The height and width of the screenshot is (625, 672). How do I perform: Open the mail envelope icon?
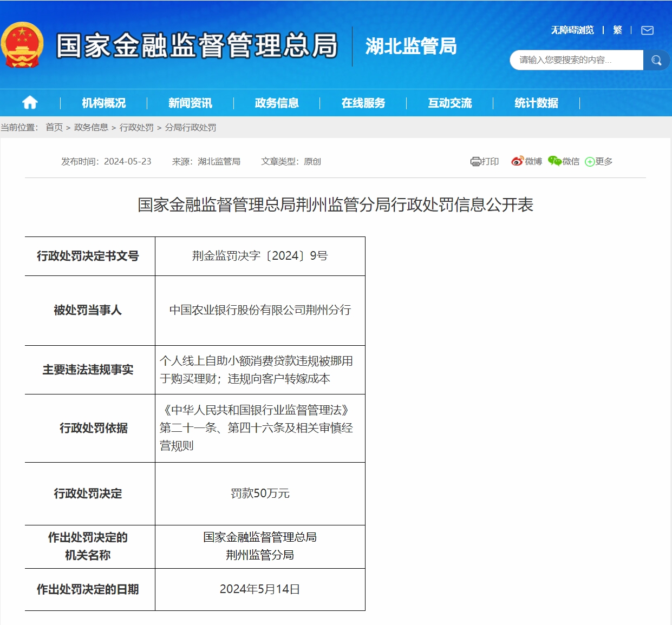647,30
